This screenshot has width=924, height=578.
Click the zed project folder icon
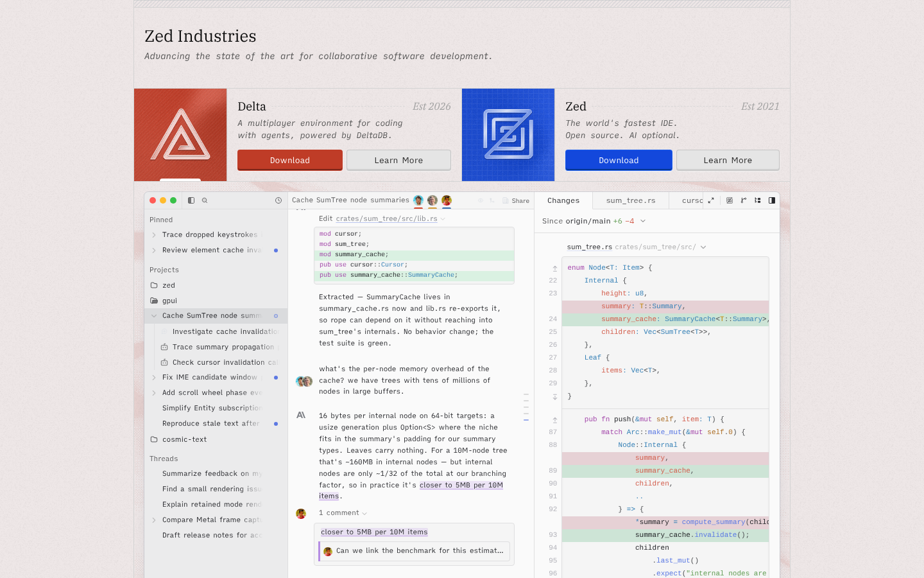click(x=154, y=285)
